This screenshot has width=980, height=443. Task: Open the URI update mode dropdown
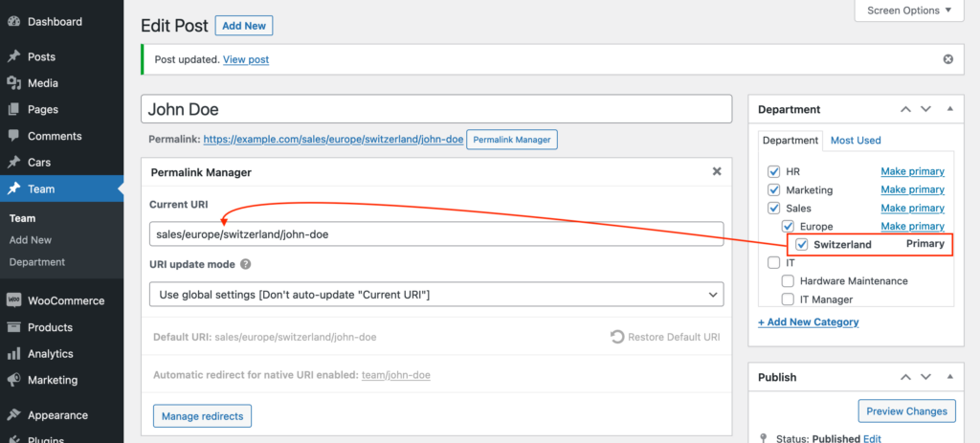coord(436,295)
